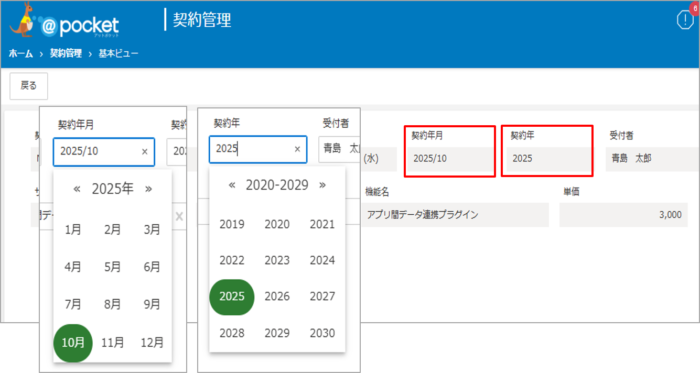Go to previous decade 2020-2029
The image size is (700, 373).
coord(232,185)
